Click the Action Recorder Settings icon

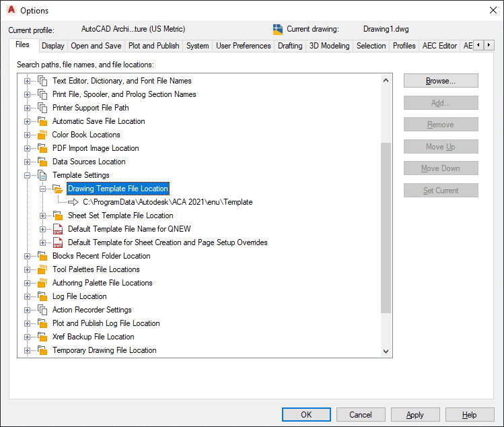(x=42, y=310)
